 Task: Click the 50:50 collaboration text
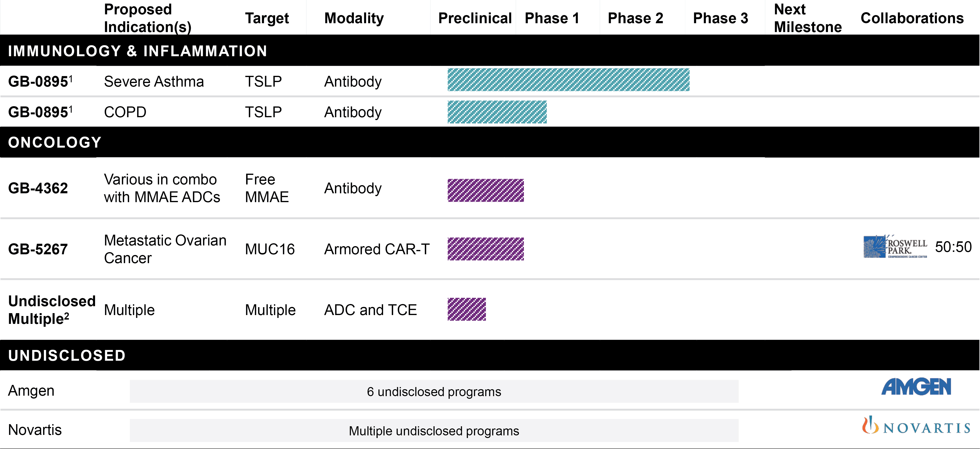click(x=953, y=247)
